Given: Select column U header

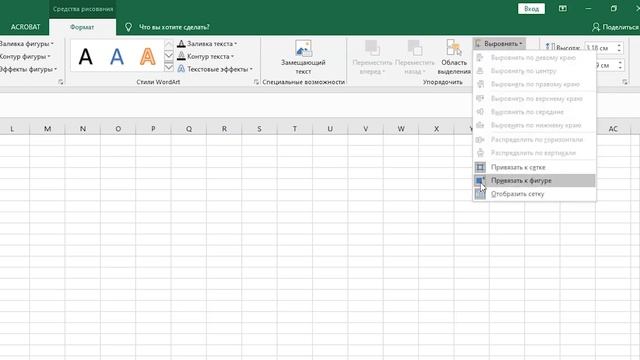Looking at the screenshot, I should [330, 129].
